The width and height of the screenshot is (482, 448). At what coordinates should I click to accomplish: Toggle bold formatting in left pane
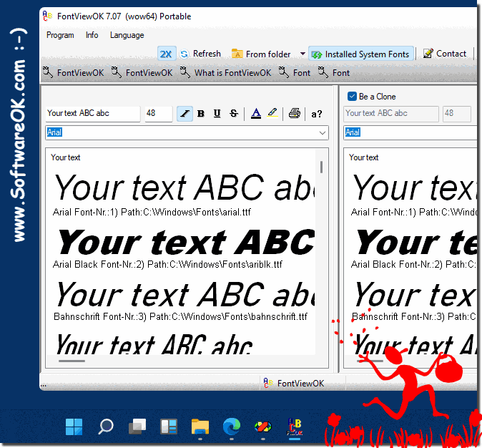point(201,114)
